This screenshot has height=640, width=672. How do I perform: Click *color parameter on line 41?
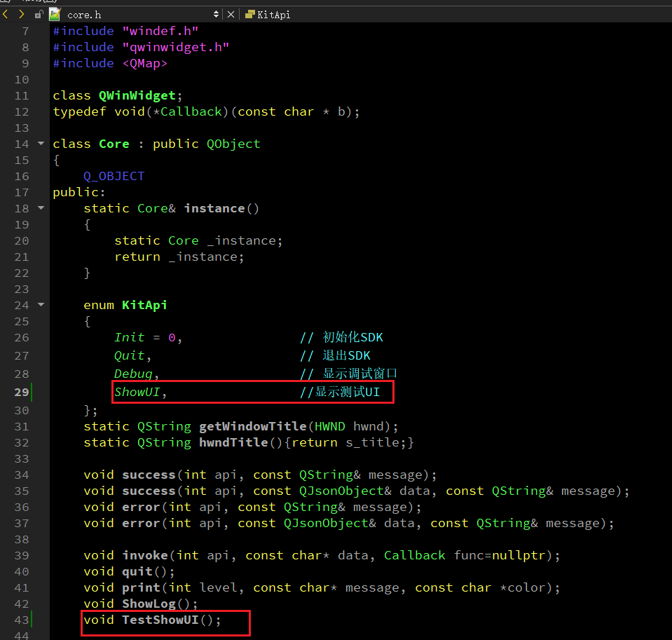[x=523, y=587]
